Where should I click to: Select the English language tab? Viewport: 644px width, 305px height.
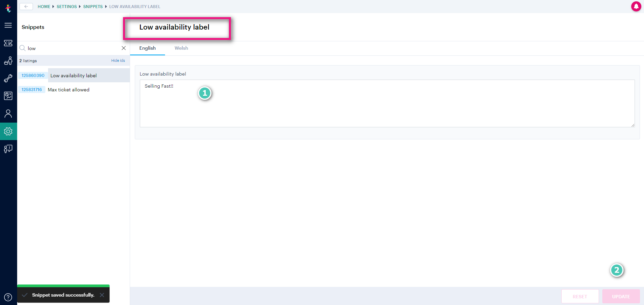(147, 48)
